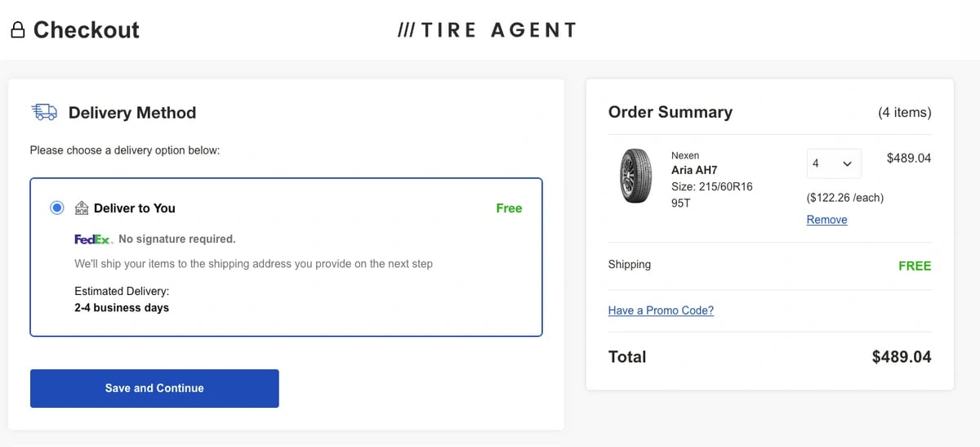The height and width of the screenshot is (447, 980).
Task: Click the Total amount $489.04
Action: point(901,357)
